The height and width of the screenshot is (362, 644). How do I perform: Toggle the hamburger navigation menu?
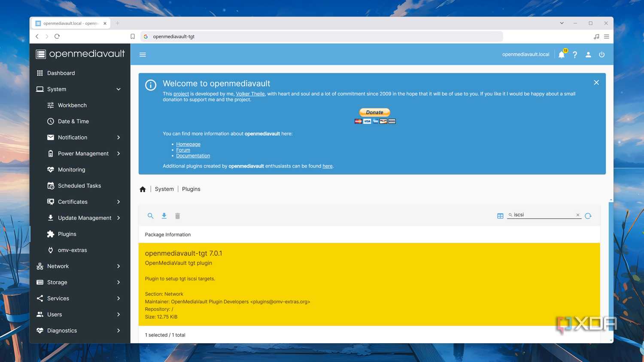pos(143,54)
